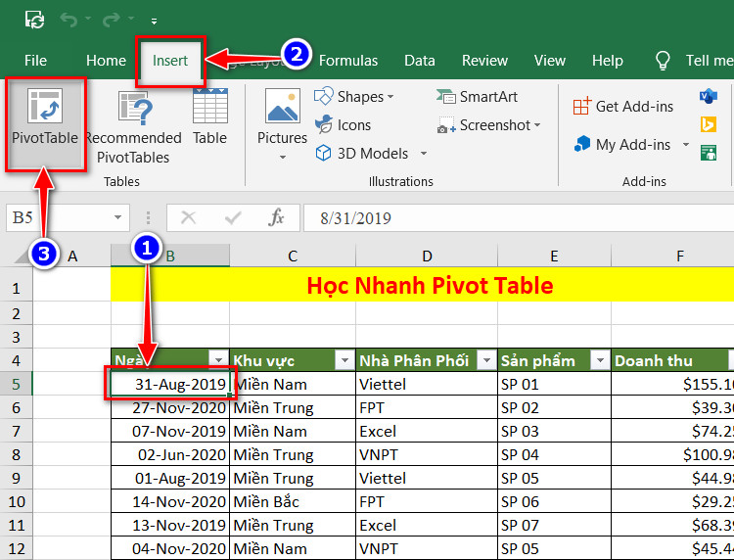Click the People Graph add-in icon

pos(709,153)
